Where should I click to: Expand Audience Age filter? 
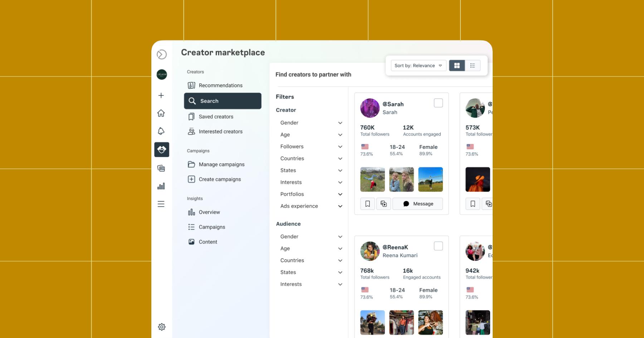tap(311, 249)
